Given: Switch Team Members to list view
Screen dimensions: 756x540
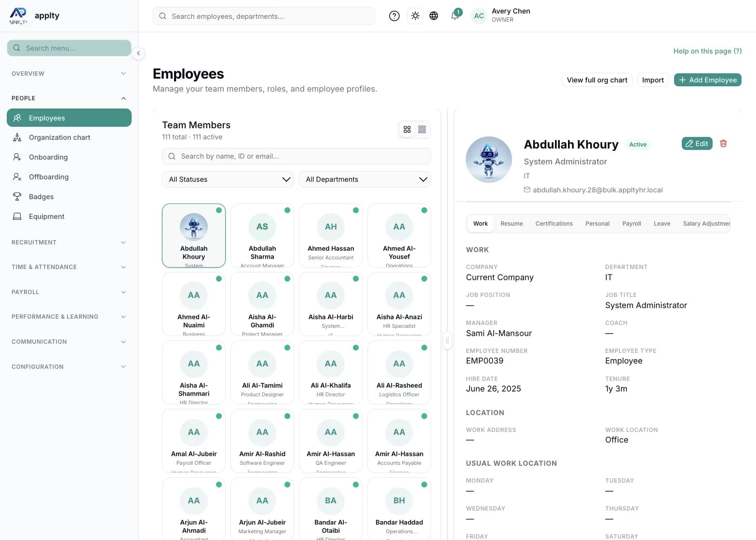Looking at the screenshot, I should pyautogui.click(x=422, y=130).
